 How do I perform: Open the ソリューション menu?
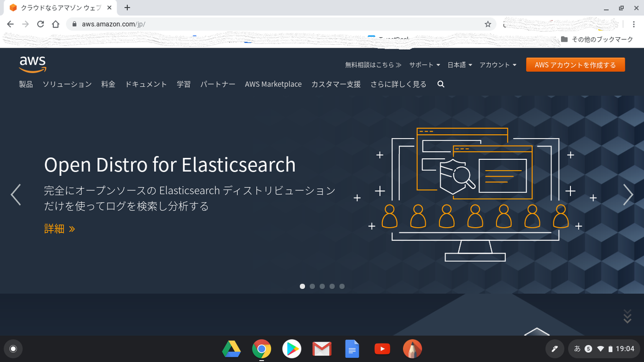67,84
